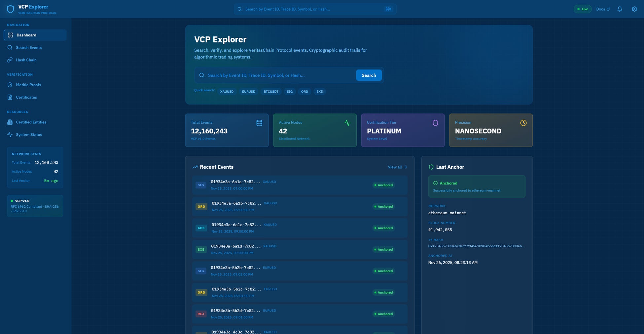Open the notifications bell
Screen dimensions: 644x334
pos(620,9)
